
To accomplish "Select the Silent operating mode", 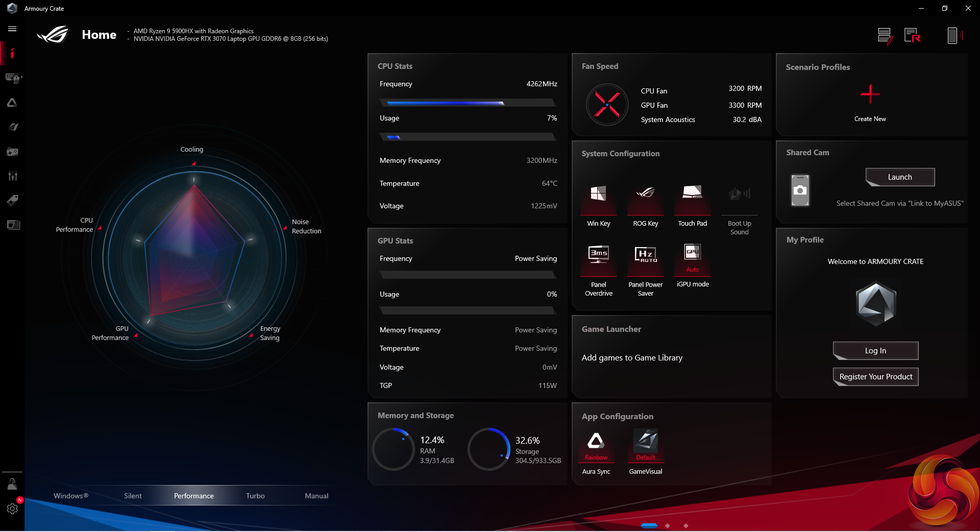I will pos(133,496).
